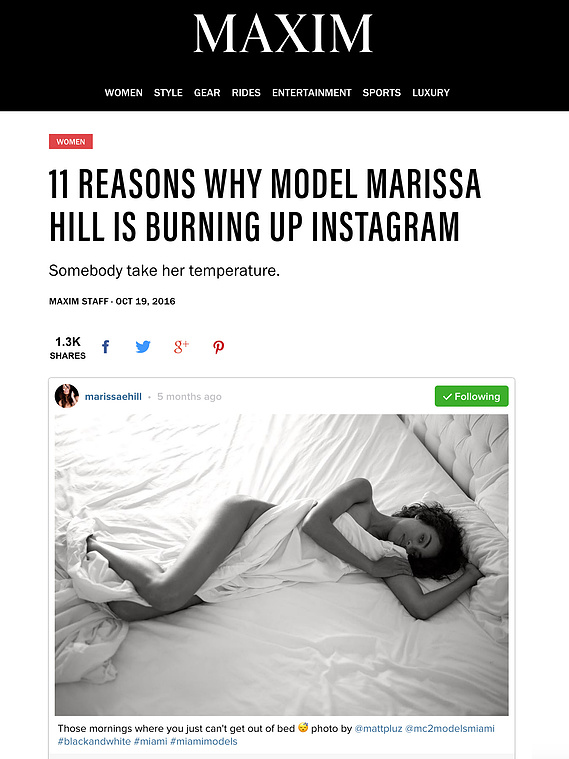Open the RIDES navigation section
569x759 pixels.
(x=246, y=92)
